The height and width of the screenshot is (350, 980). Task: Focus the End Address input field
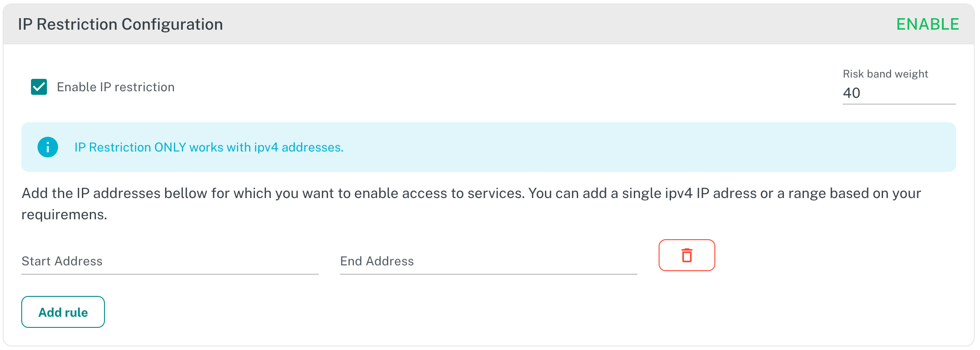[x=489, y=261]
